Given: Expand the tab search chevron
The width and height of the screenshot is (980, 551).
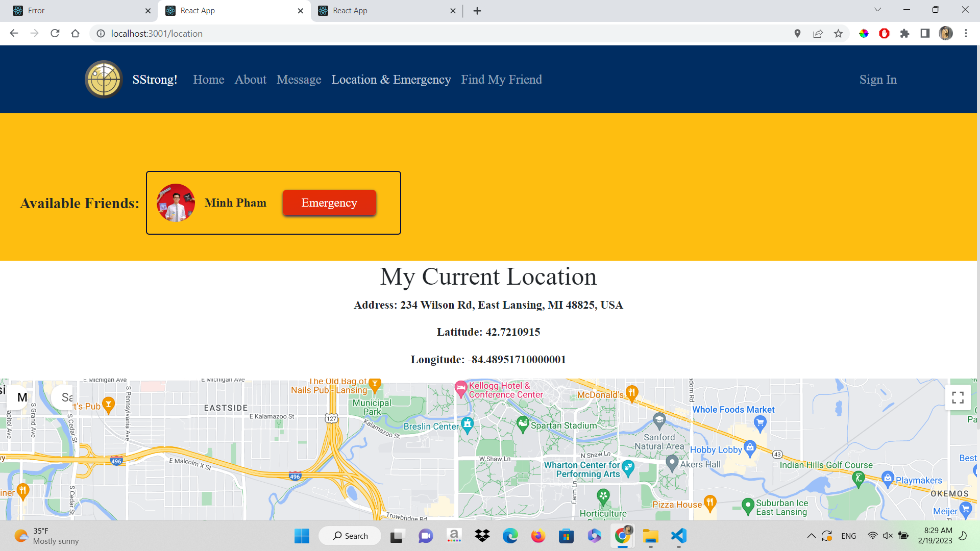Looking at the screenshot, I should (877, 10).
